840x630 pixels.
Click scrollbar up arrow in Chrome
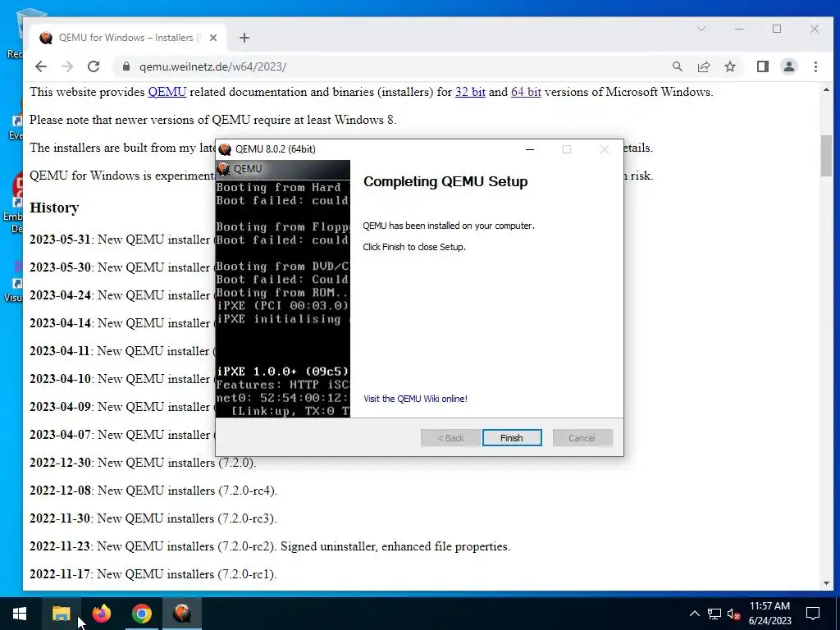pos(826,90)
